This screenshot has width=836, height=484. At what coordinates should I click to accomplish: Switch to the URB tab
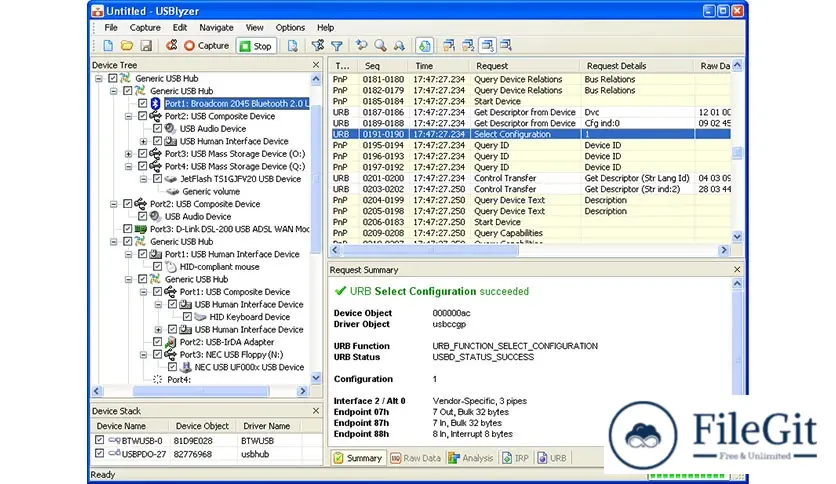click(x=552, y=458)
